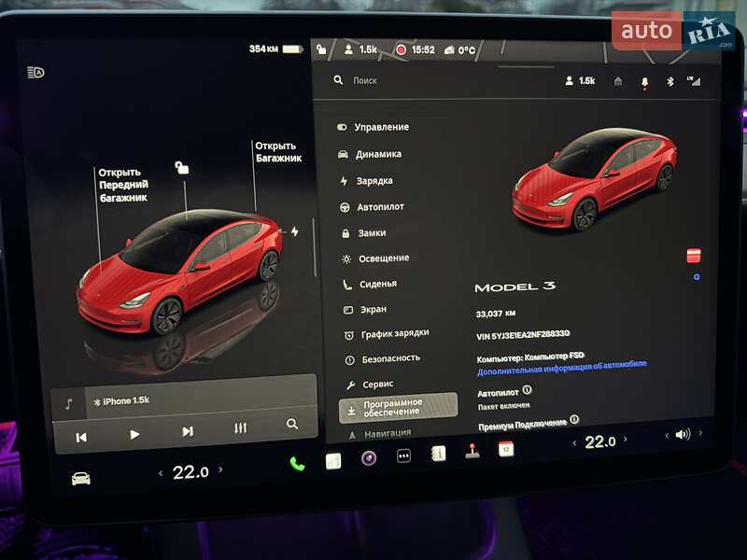Increase passenger temperature with right arrow

pyautogui.click(x=626, y=439)
